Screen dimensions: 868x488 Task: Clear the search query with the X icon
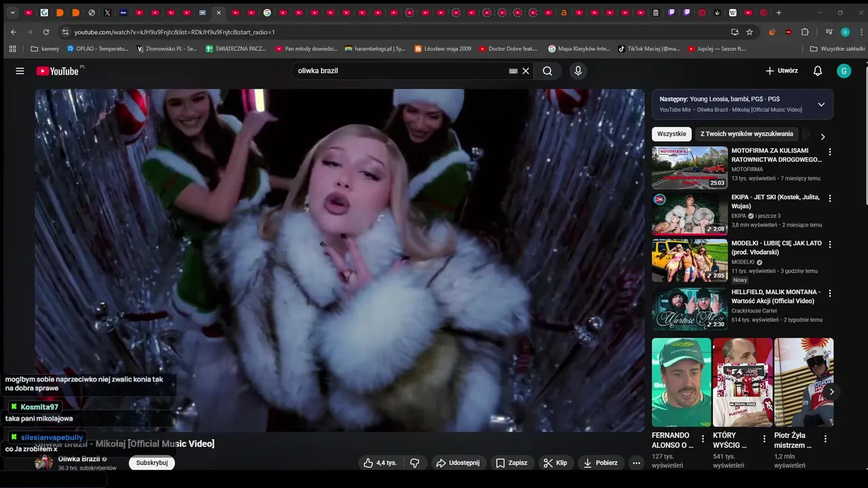[x=526, y=71]
